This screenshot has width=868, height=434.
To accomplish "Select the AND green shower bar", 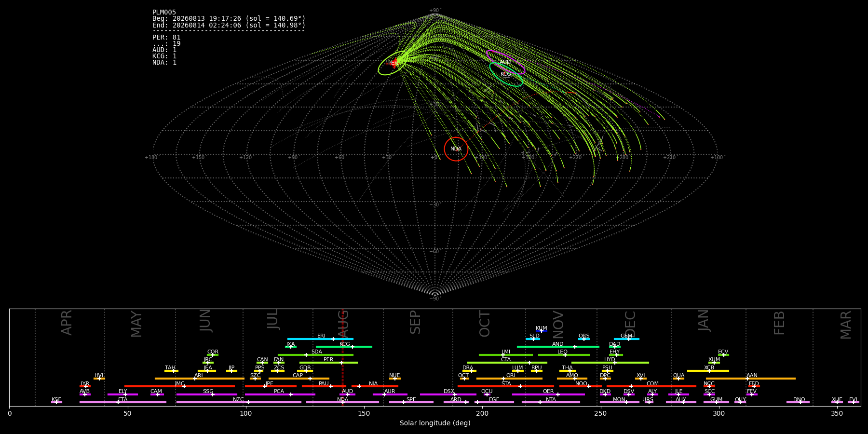I will coord(558,347).
